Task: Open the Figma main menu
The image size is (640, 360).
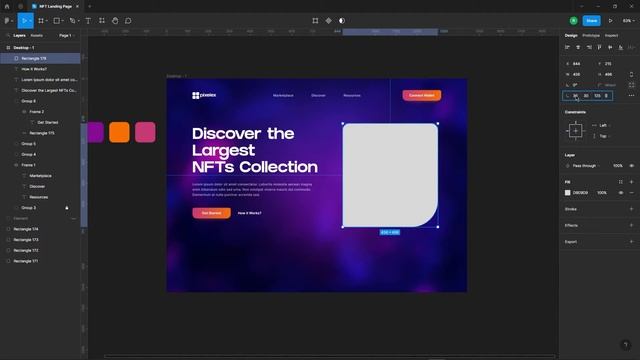Action: click(x=7, y=21)
